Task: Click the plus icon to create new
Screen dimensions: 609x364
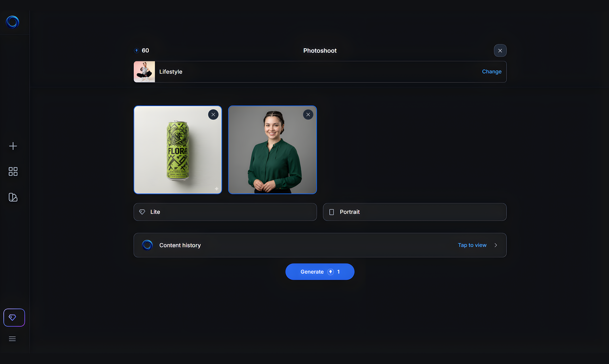Action: coord(13,146)
